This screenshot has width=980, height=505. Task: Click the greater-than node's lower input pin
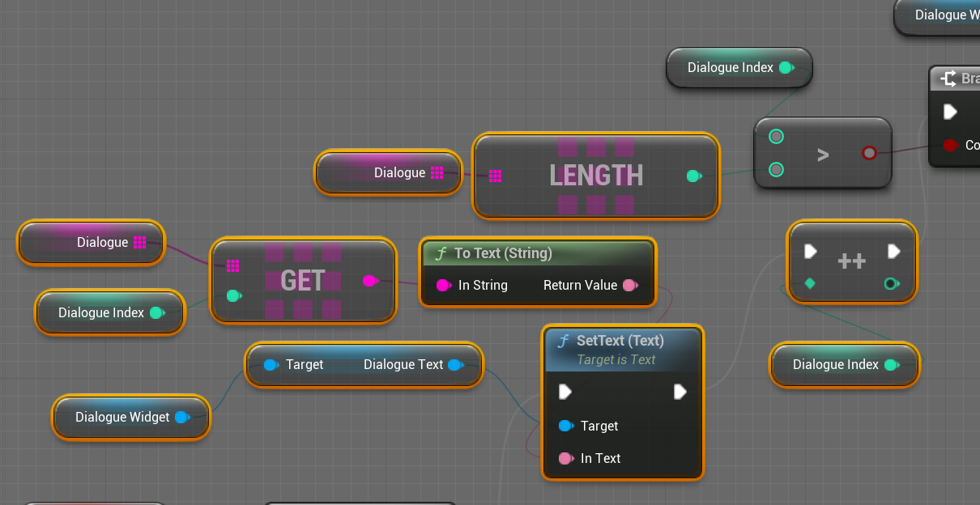[776, 169]
